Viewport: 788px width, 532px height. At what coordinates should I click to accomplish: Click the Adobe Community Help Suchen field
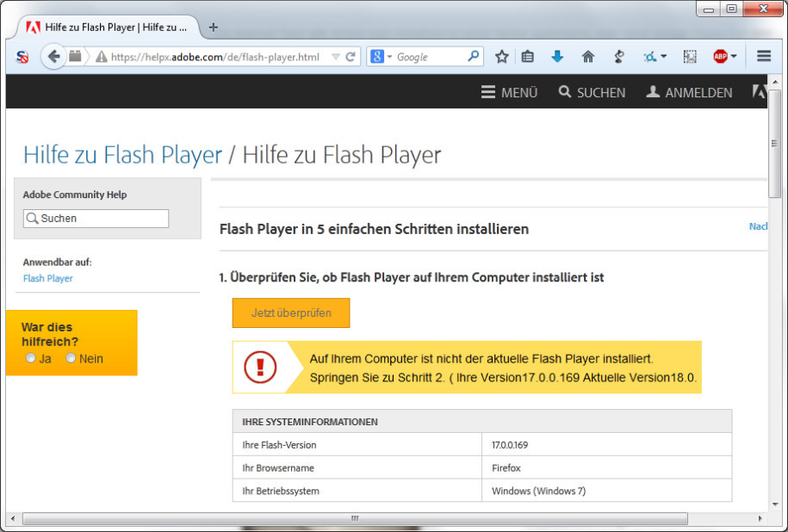coord(96,219)
